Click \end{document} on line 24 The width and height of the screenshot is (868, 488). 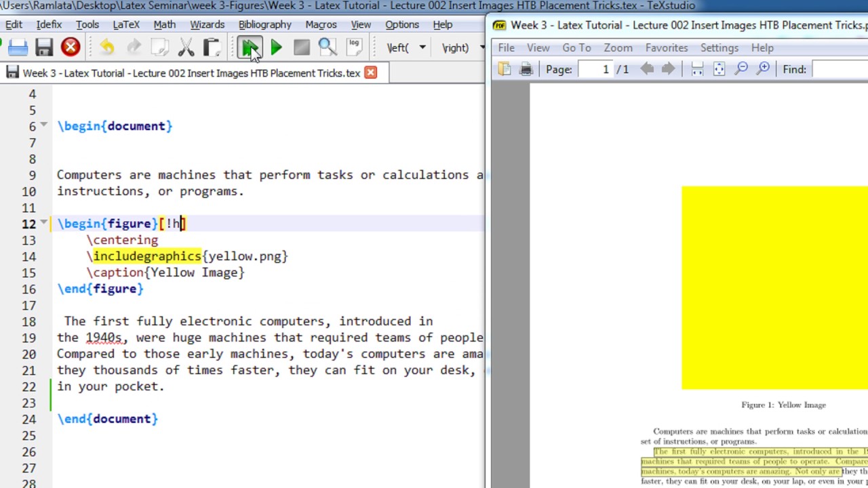[x=108, y=419]
